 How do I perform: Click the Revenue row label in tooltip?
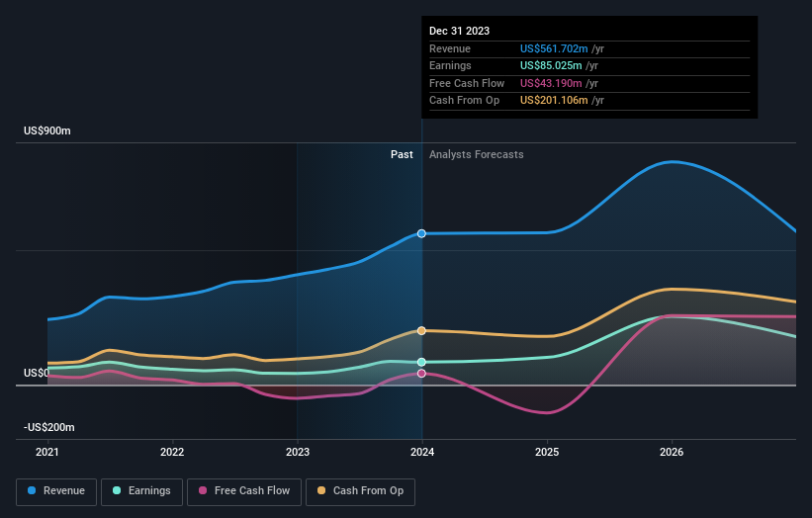pos(450,48)
